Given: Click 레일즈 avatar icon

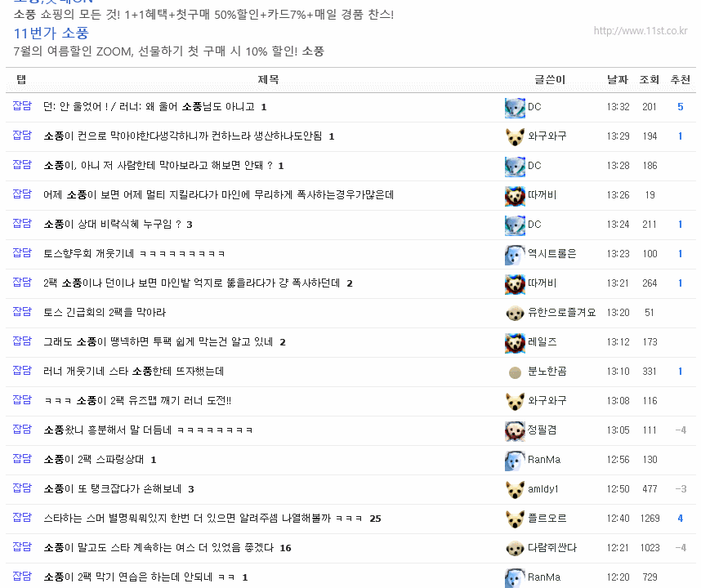Looking at the screenshot, I should 515,343.
